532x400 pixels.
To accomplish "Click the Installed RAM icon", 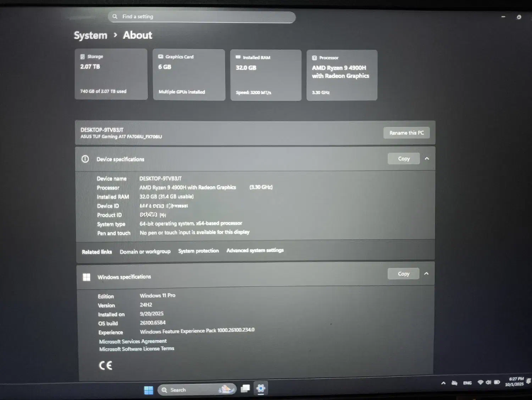I will coord(238,57).
